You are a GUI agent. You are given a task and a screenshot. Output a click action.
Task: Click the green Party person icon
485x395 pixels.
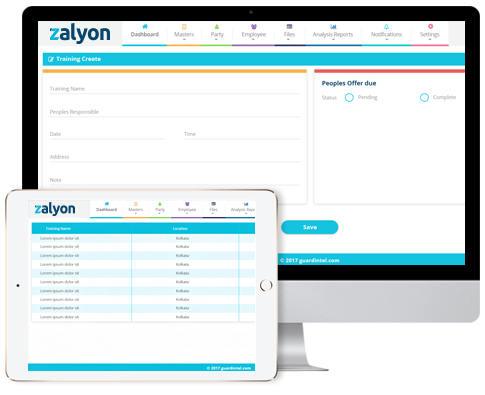[x=217, y=26]
